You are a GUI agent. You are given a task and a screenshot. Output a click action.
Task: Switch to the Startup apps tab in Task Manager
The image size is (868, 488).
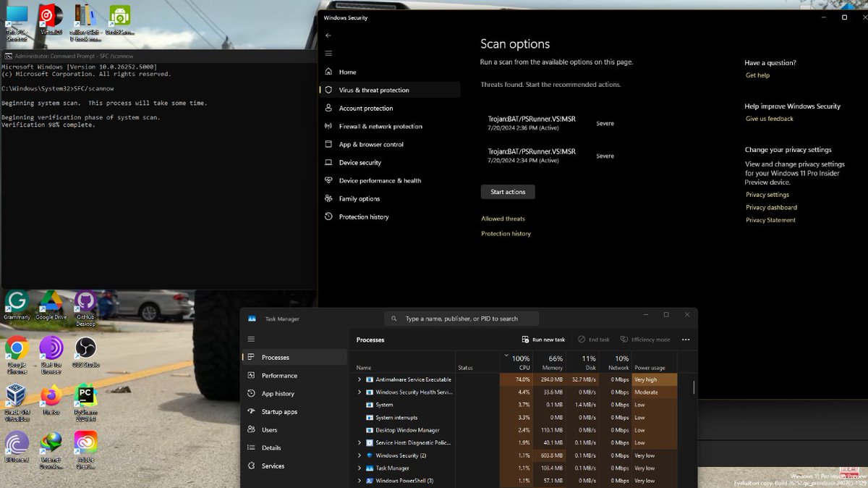(x=294, y=412)
